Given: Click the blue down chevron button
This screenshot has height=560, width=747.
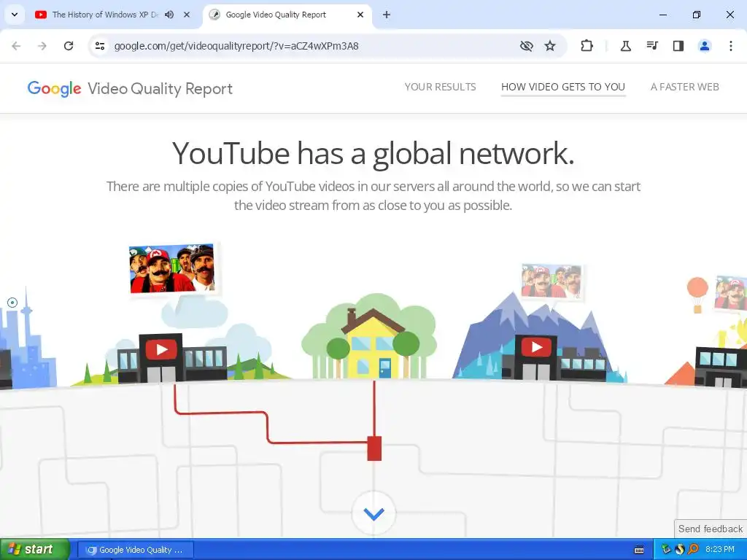Looking at the screenshot, I should 374,514.
